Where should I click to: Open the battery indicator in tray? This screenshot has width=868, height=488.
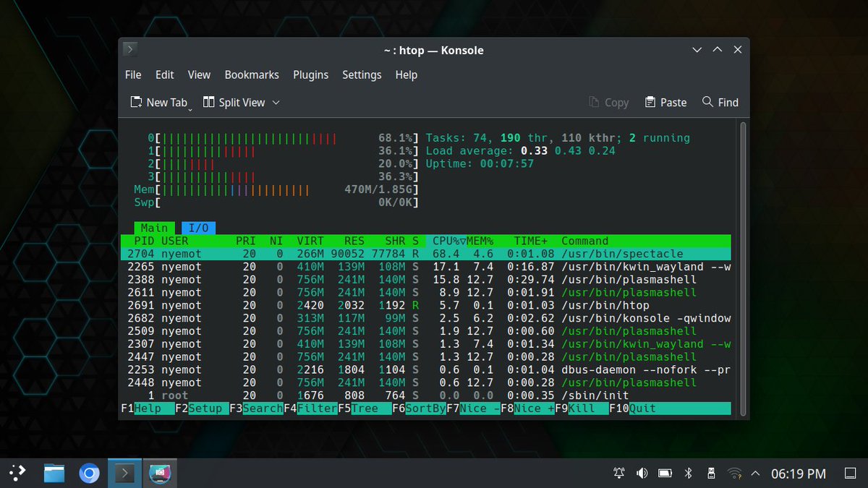click(665, 474)
